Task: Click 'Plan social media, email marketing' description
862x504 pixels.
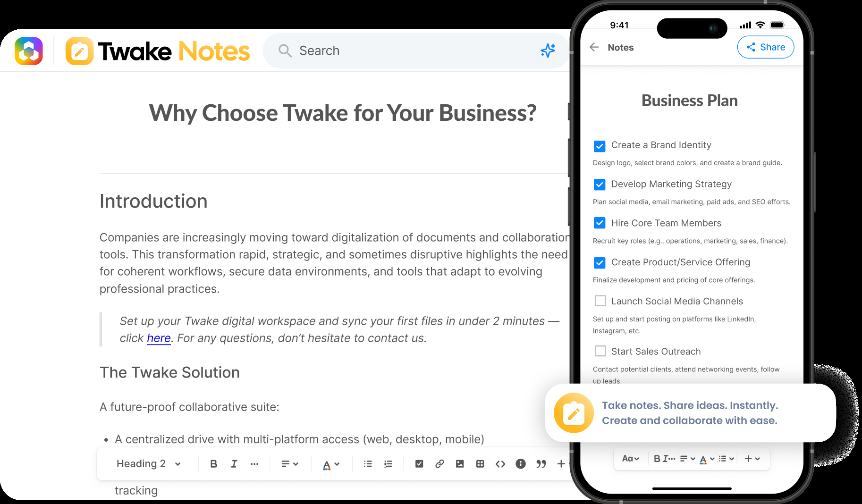Action: (692, 202)
